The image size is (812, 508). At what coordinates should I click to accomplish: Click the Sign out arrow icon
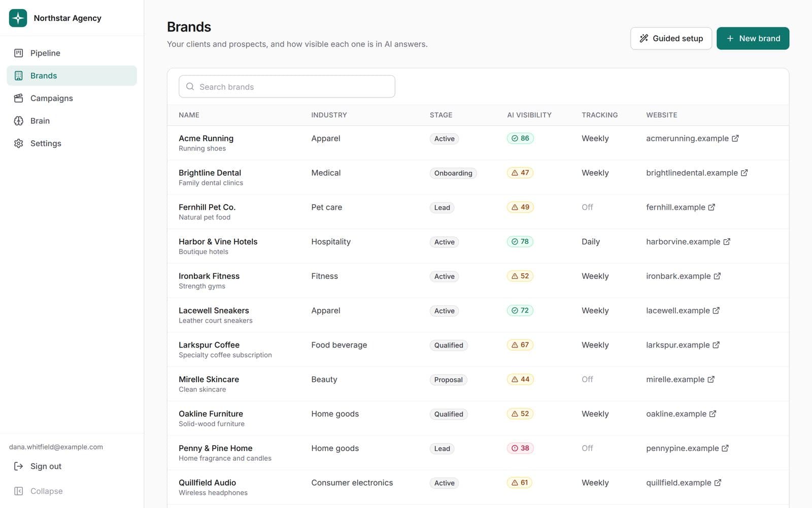[x=19, y=466]
